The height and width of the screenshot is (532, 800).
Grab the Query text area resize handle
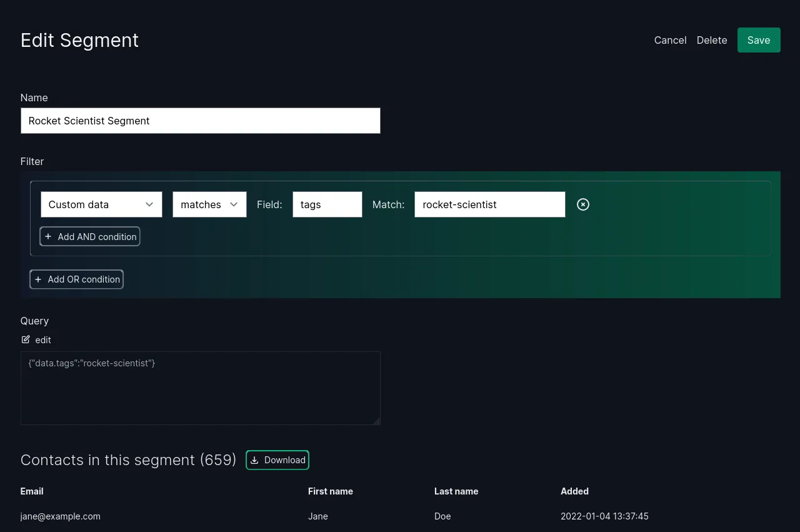pyautogui.click(x=377, y=421)
